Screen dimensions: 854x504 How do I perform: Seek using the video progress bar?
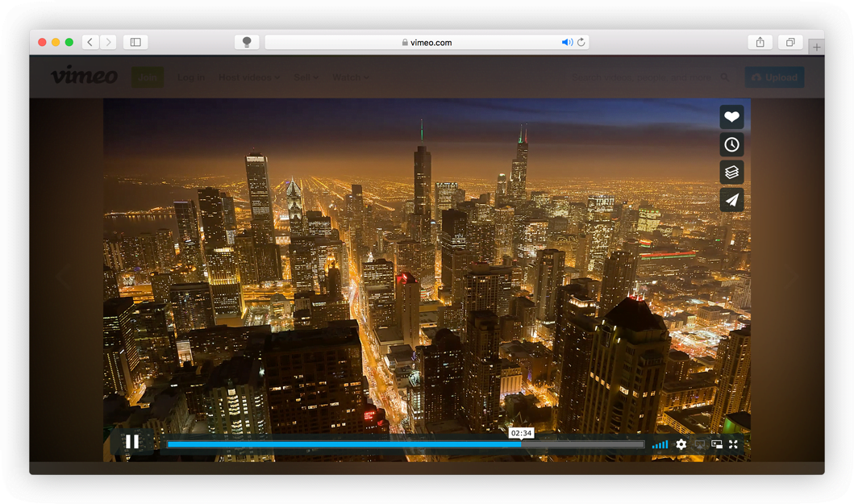(x=403, y=444)
